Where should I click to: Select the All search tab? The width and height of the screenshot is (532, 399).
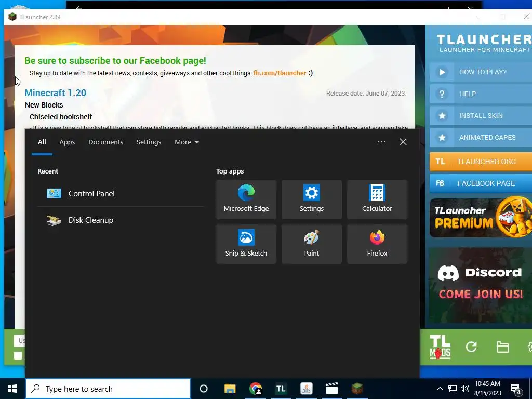point(42,142)
